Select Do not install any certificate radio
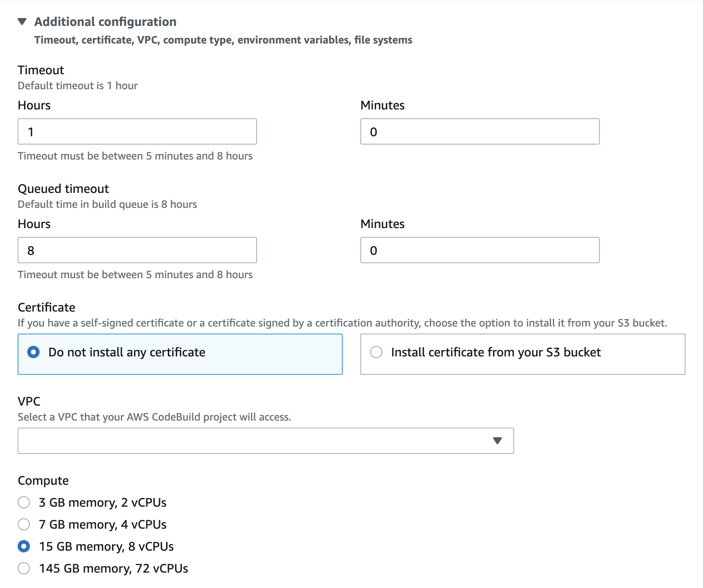The image size is (704, 588). coord(33,352)
